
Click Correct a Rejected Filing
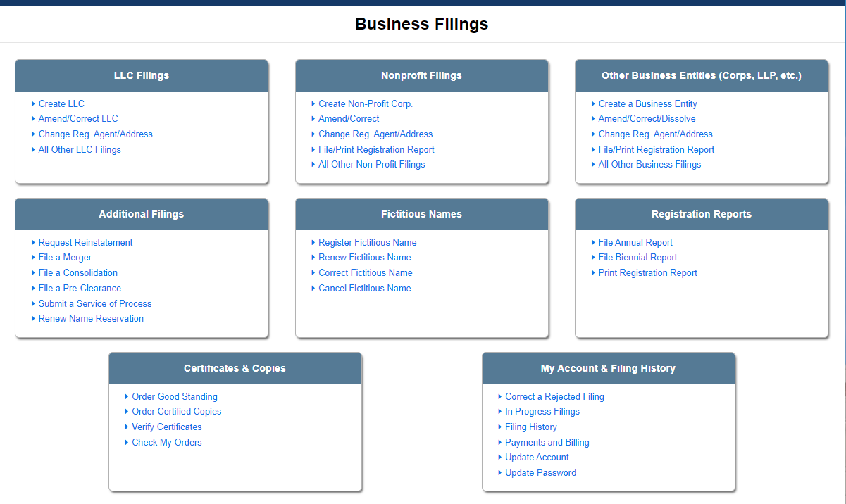click(554, 396)
